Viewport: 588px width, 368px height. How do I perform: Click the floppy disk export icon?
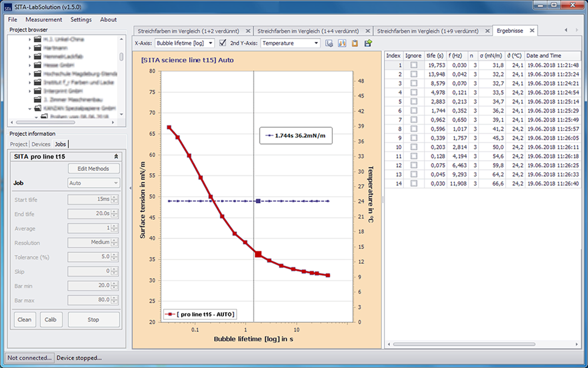[x=368, y=43]
